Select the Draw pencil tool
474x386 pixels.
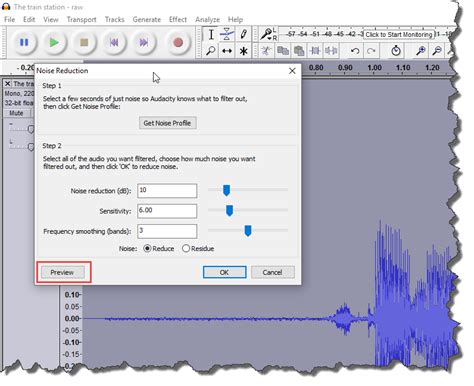coord(243,34)
